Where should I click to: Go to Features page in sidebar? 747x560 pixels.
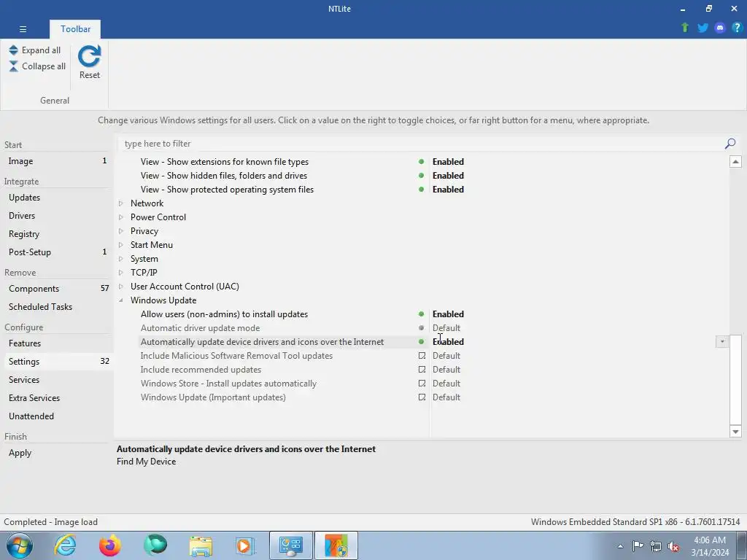[57, 343]
